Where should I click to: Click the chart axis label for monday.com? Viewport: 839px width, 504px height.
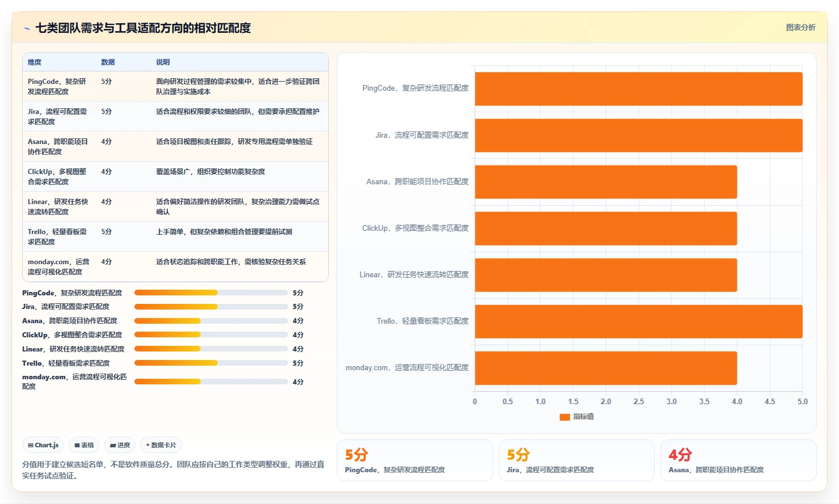407,367
